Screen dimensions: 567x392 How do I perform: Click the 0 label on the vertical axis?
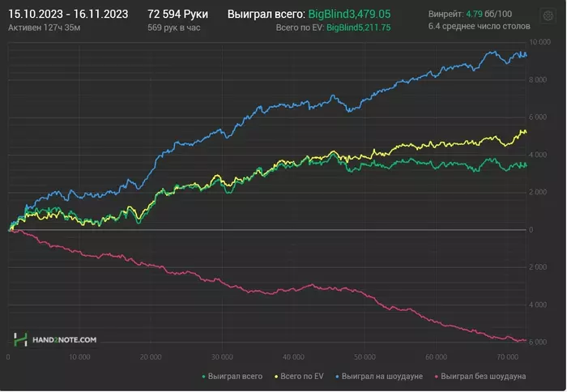[x=531, y=230]
